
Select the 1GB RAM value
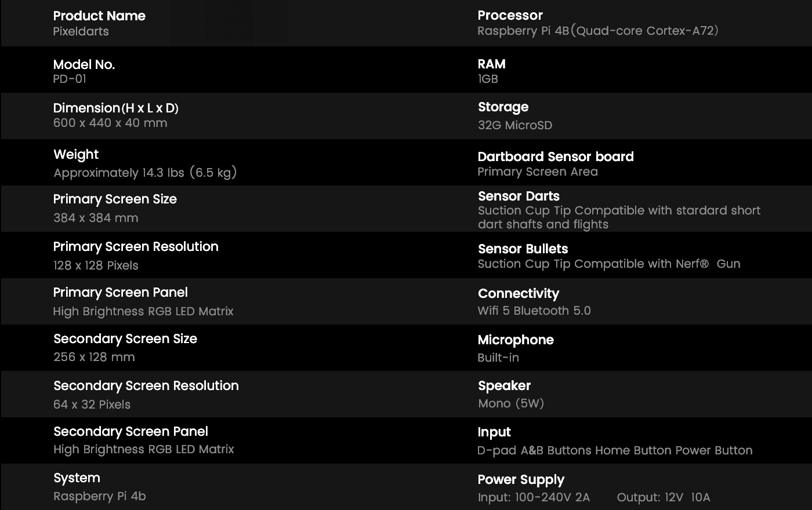tap(488, 79)
